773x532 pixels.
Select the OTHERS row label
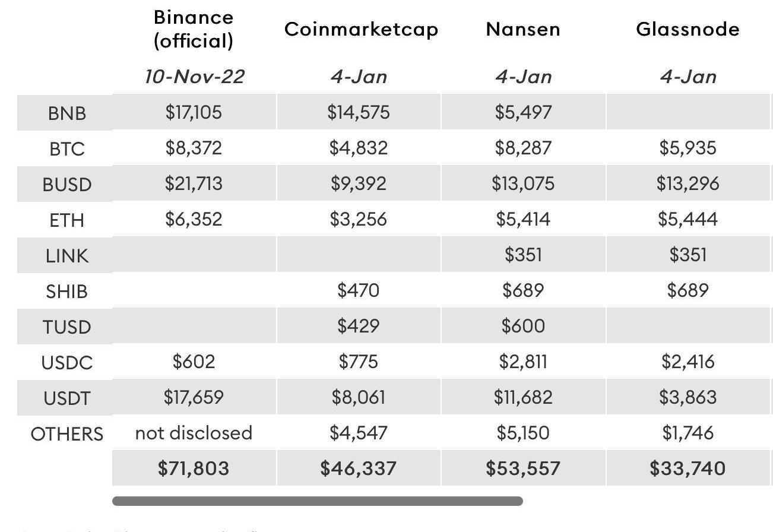[66, 433]
